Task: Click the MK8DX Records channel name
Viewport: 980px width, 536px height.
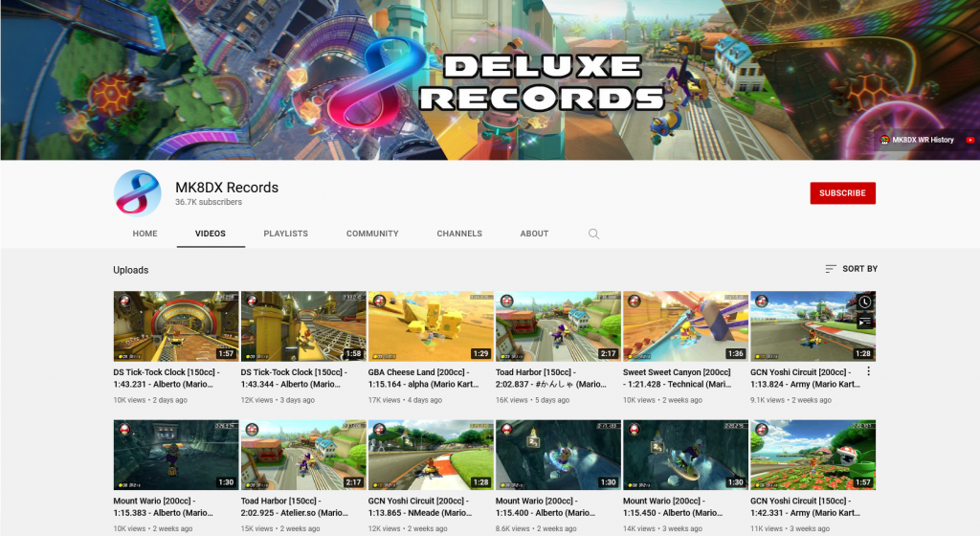Action: (227, 188)
